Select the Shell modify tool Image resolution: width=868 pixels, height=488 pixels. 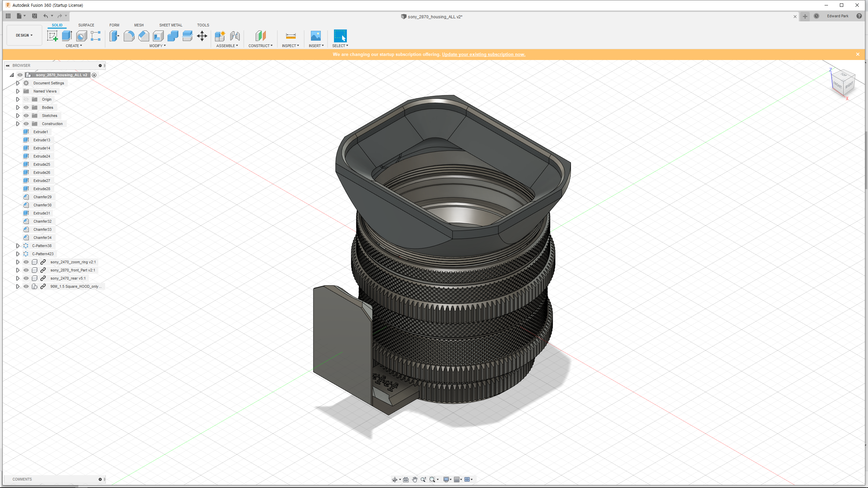point(158,36)
